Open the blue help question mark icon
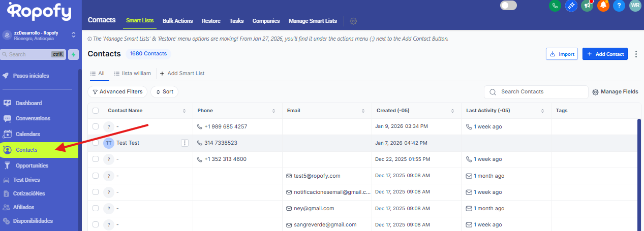 point(619,6)
